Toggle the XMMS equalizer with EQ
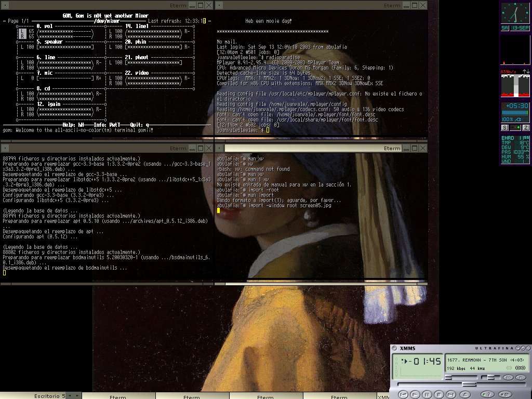532x399 pixels. tap(509, 377)
